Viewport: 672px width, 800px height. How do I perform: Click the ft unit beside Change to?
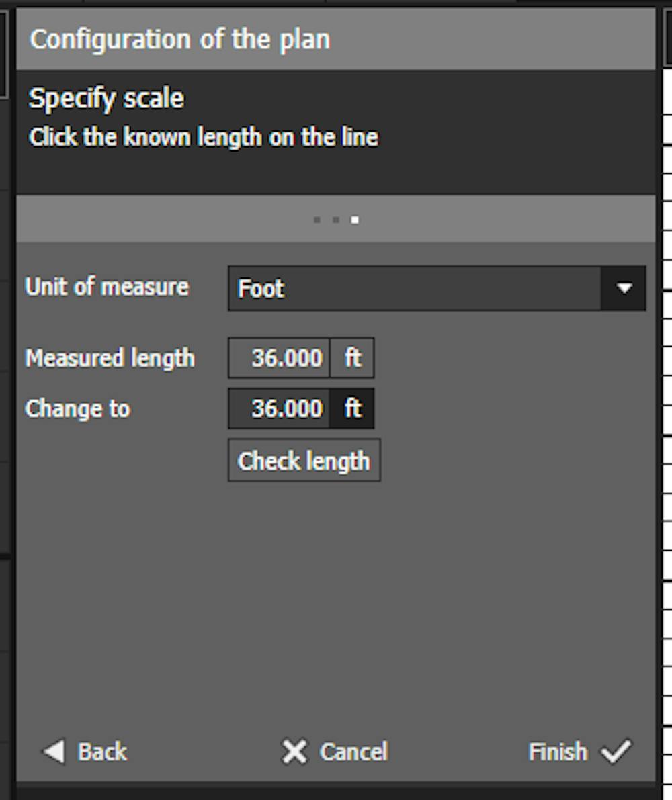tap(353, 408)
